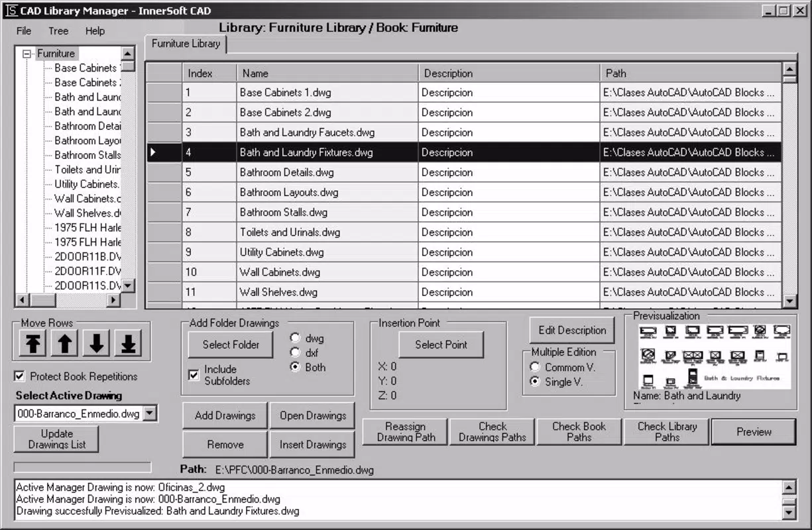
Task: Click tree horizontal scroll right arrow
Action: click(x=114, y=300)
